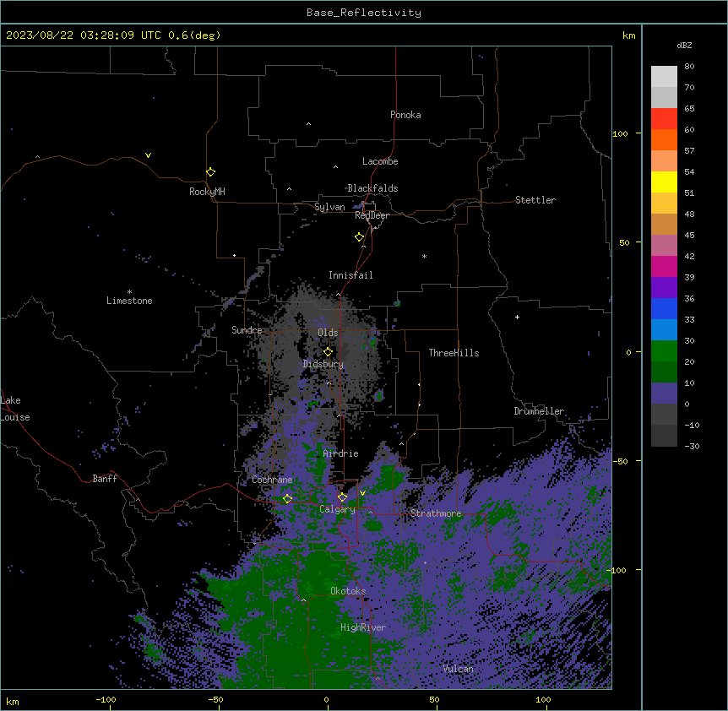Select the yellow diamond marker below Cochrane
The width and height of the screenshot is (728, 711).
[287, 499]
